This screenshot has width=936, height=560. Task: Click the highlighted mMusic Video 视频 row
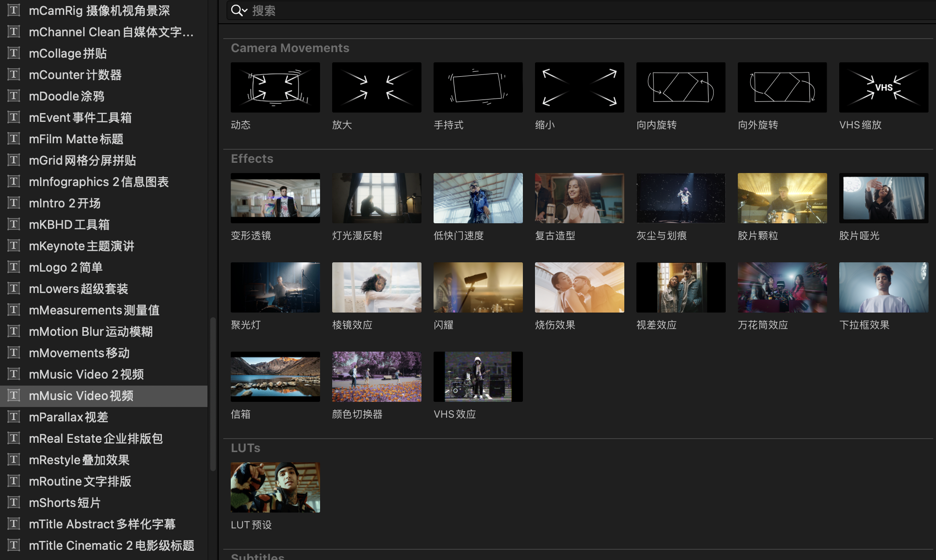point(104,396)
